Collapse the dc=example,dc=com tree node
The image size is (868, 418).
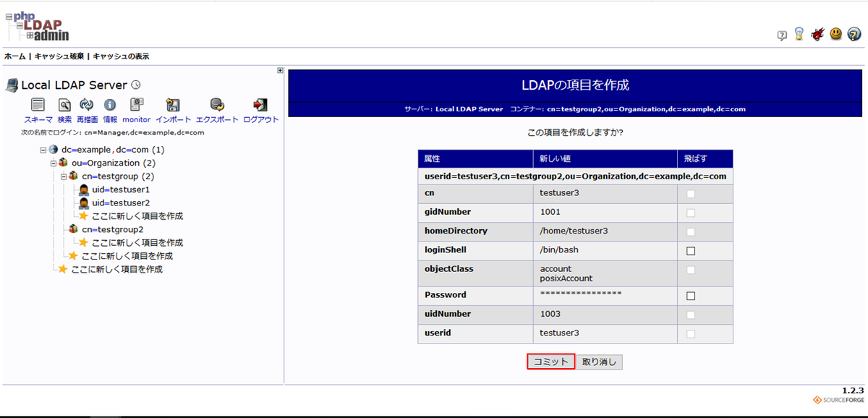coord(43,150)
